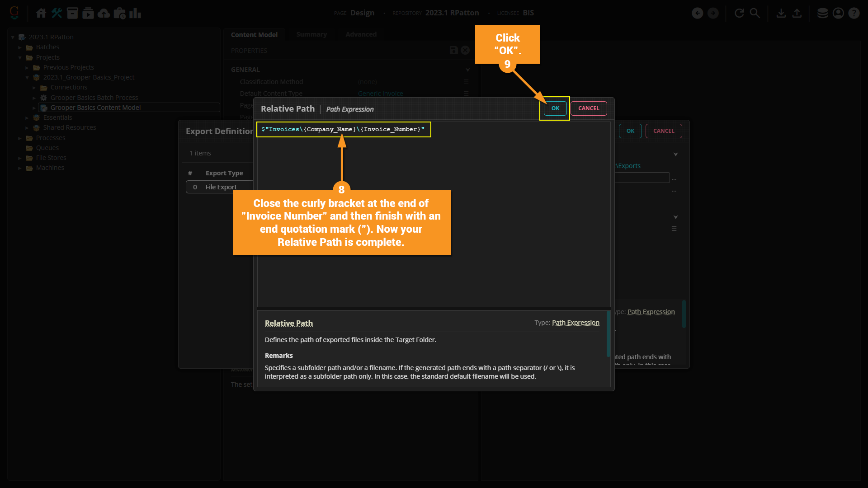Collapse the Projects folder in tree
The height and width of the screenshot is (488, 868).
[20, 57]
